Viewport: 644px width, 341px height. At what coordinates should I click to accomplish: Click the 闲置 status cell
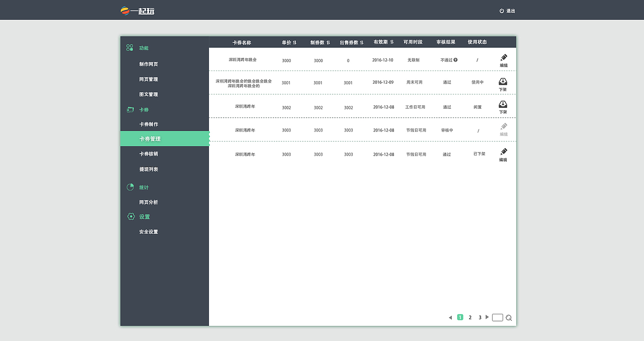tap(477, 107)
